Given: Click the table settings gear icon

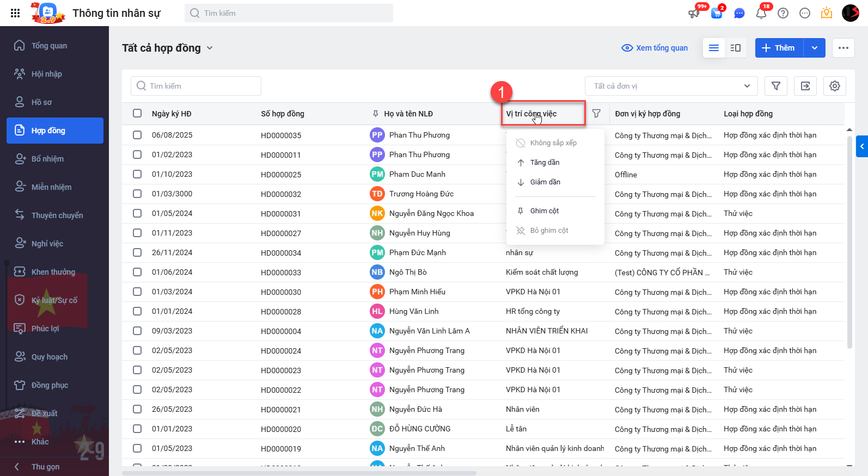Looking at the screenshot, I should (x=834, y=86).
